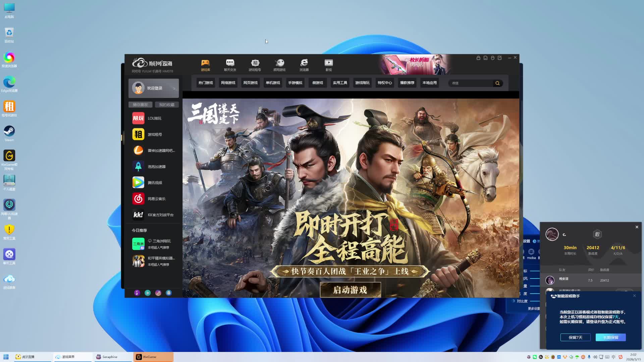The height and width of the screenshot is (362, 644).
Task: Click the search magnifier icon
Action: click(x=497, y=83)
